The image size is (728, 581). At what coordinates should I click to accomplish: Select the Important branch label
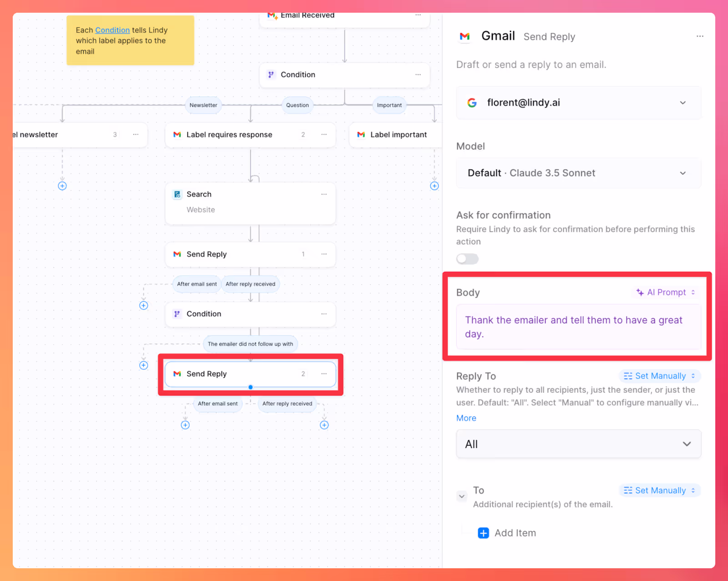coord(389,105)
